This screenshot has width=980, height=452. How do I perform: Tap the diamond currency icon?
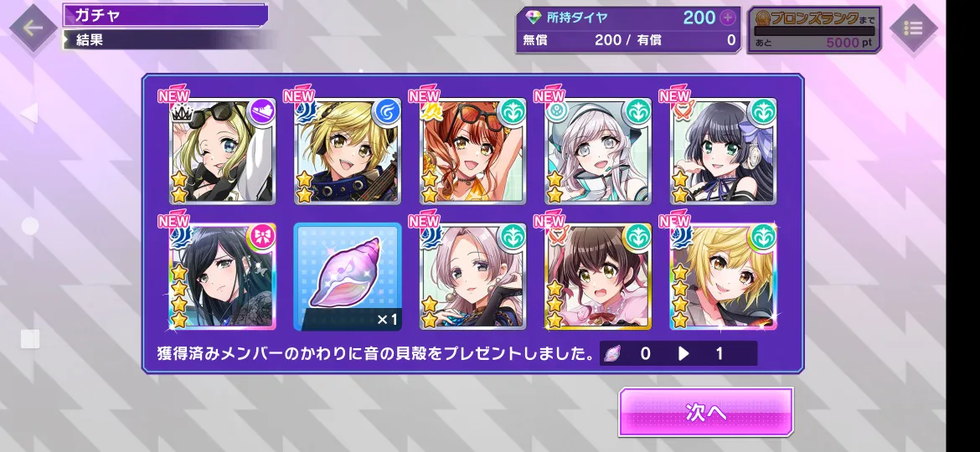pyautogui.click(x=533, y=18)
